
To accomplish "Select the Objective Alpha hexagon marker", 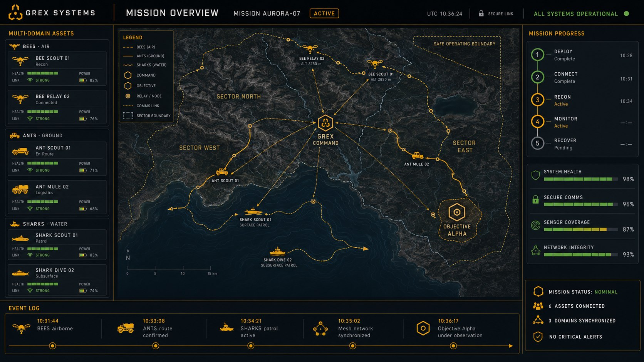I will pyautogui.click(x=457, y=212).
